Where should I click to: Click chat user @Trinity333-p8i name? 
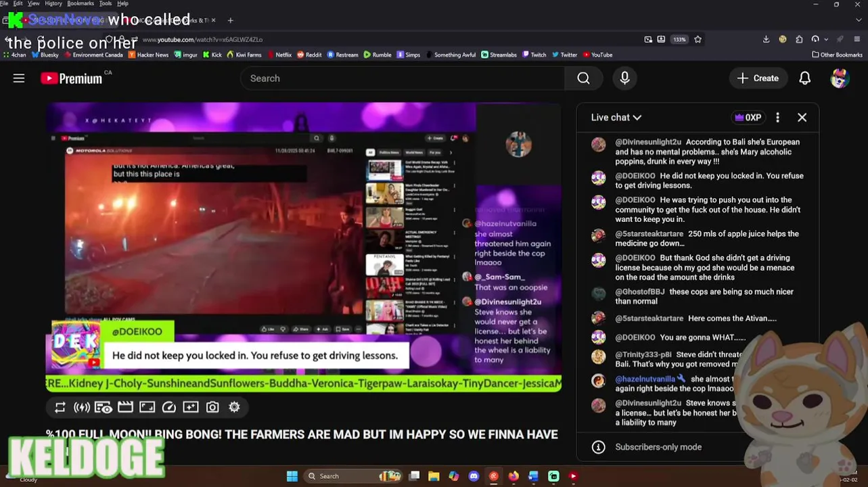pos(643,354)
